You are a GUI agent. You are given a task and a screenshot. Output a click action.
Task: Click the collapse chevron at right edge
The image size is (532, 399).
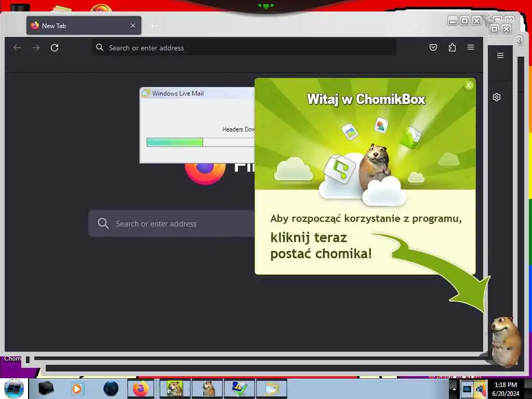click(x=520, y=41)
